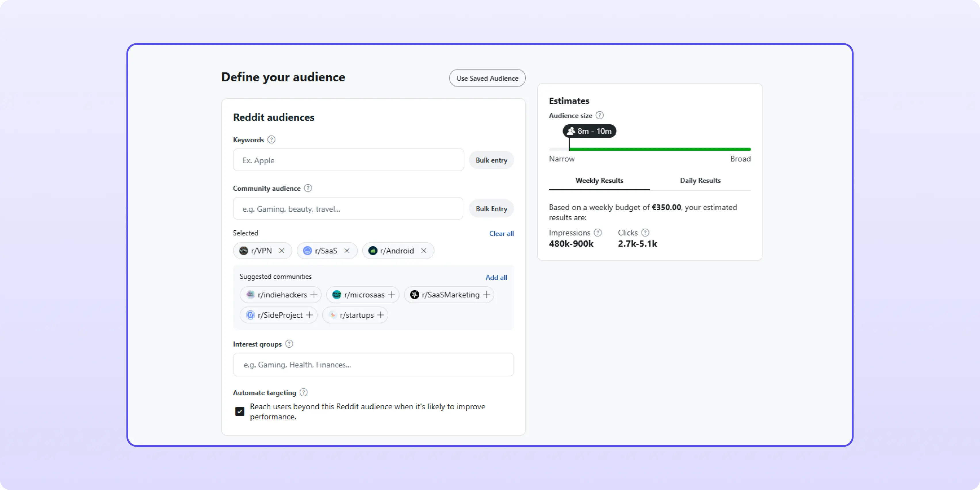This screenshot has height=490, width=980.
Task: Remove r/Android from selected communities
Action: pos(424,251)
